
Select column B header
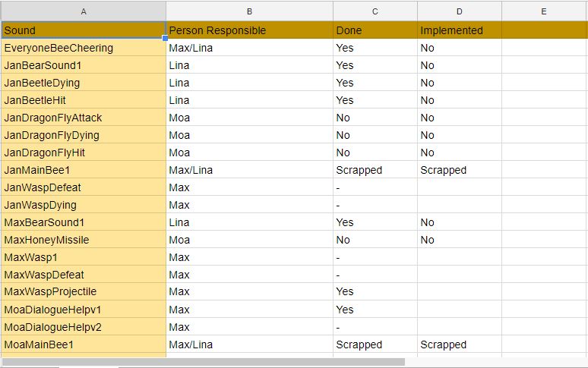pyautogui.click(x=249, y=11)
